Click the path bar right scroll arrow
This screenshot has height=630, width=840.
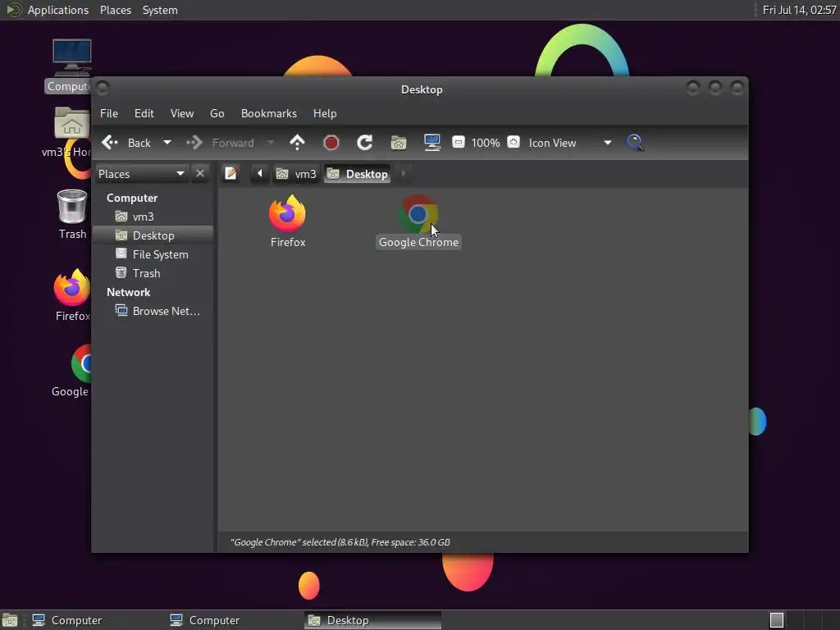(404, 174)
